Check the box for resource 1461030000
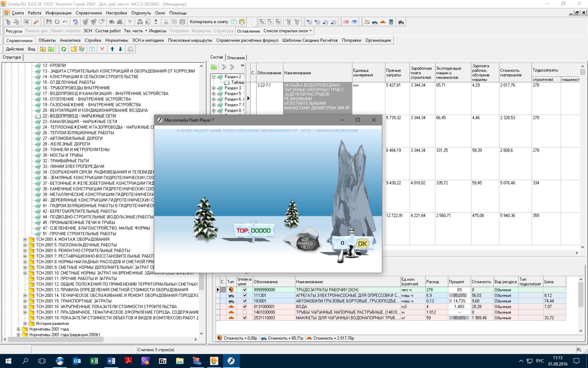This screenshot has width=588, height=368. tap(245, 312)
